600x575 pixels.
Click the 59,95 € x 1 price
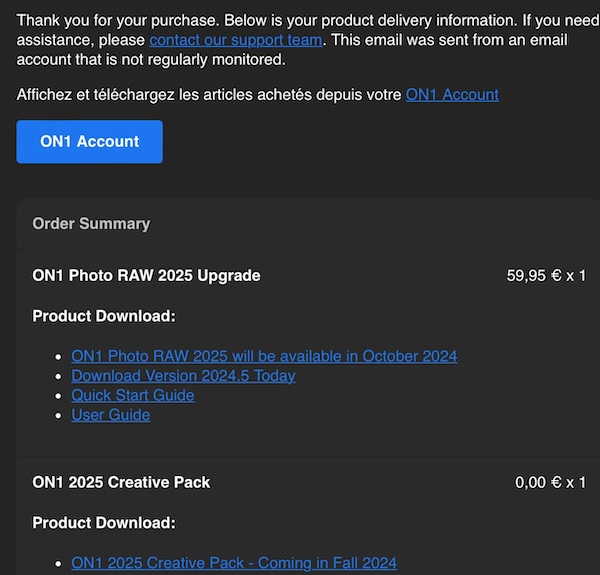coord(546,275)
